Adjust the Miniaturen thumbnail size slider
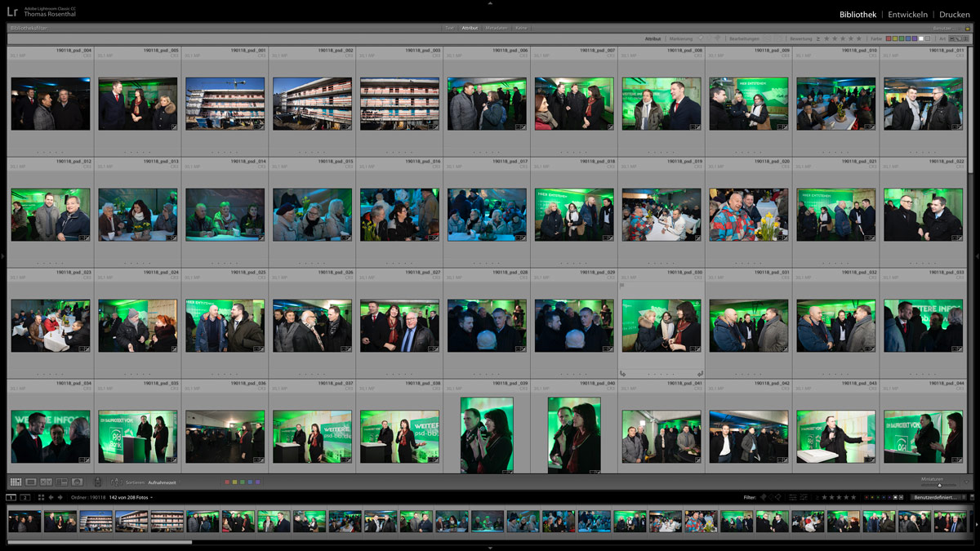The width and height of the screenshot is (980, 551). [x=939, y=485]
